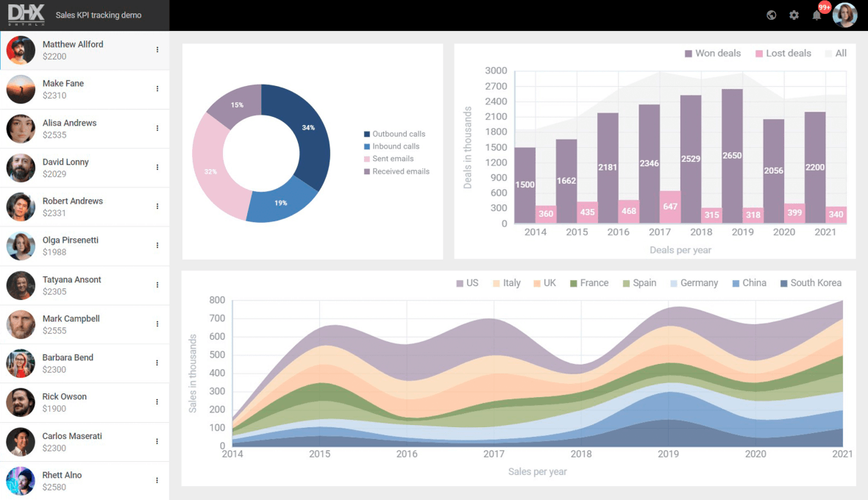868x500 pixels.
Task: Click the 2019 won deals bar
Action: click(732, 156)
